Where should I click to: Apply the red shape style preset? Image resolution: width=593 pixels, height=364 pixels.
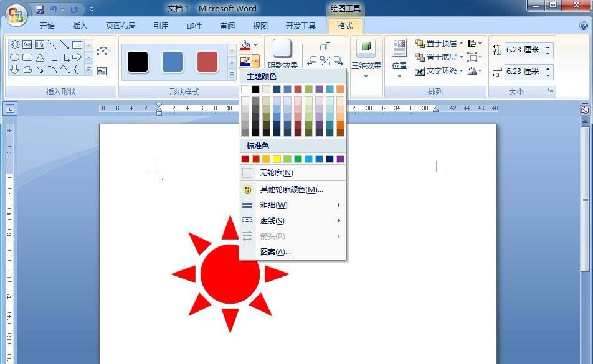[207, 62]
